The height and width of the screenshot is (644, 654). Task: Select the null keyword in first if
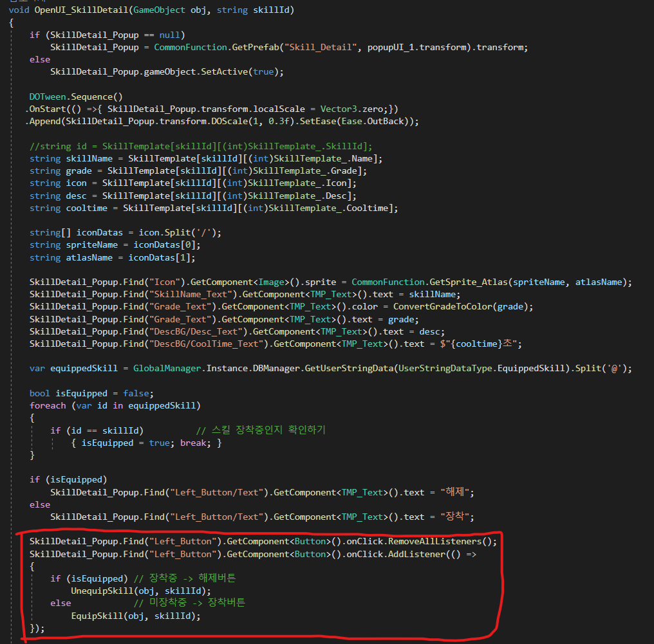pyautogui.click(x=170, y=35)
